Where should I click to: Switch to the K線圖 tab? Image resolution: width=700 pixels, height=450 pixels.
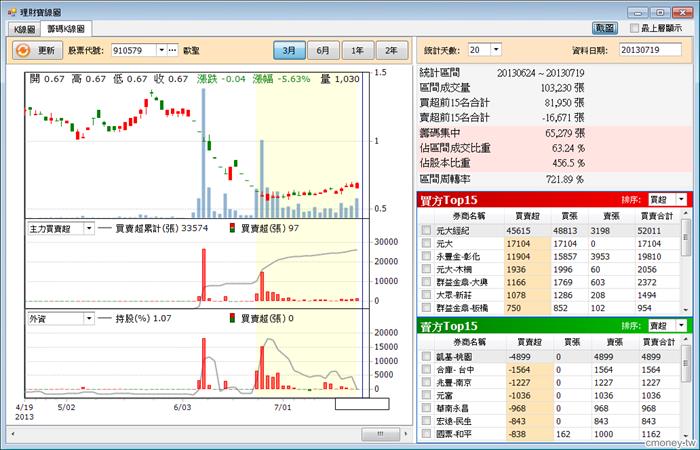click(x=24, y=29)
